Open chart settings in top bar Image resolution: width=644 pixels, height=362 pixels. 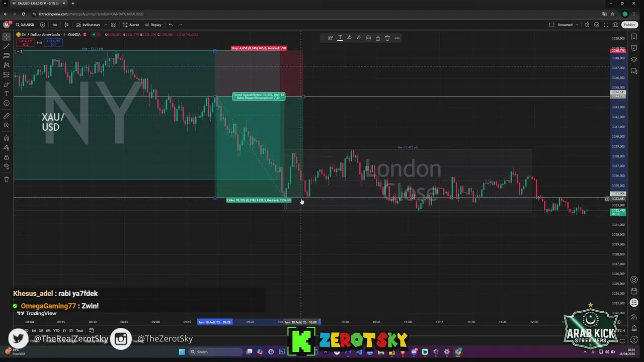tap(597, 25)
